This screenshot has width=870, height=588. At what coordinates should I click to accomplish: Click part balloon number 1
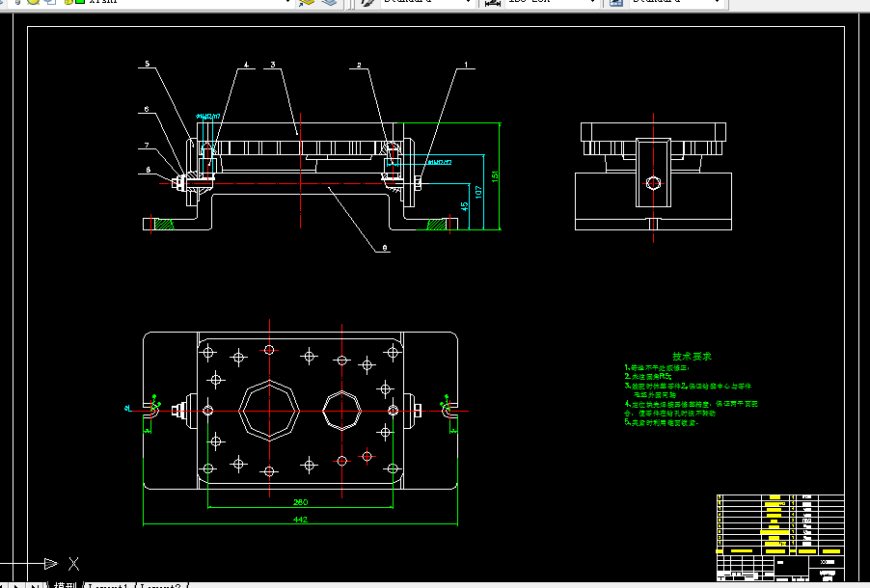466,65
